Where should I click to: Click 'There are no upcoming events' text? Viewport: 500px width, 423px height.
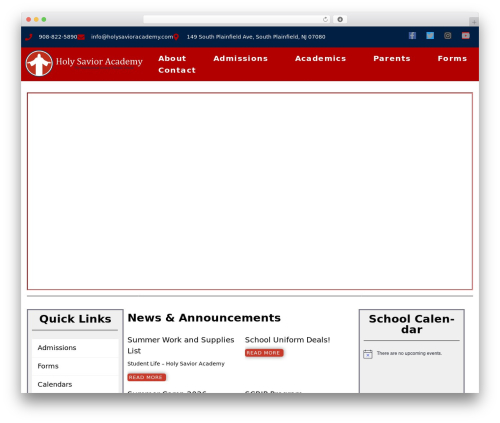(x=409, y=353)
